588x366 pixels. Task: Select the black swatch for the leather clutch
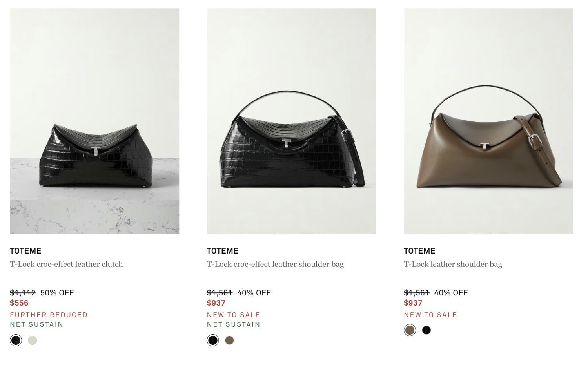16,340
